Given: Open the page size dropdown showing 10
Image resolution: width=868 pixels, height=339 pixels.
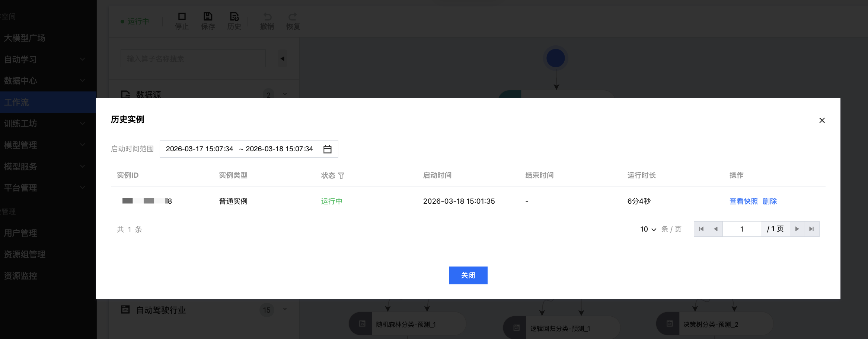Looking at the screenshot, I should [x=648, y=229].
